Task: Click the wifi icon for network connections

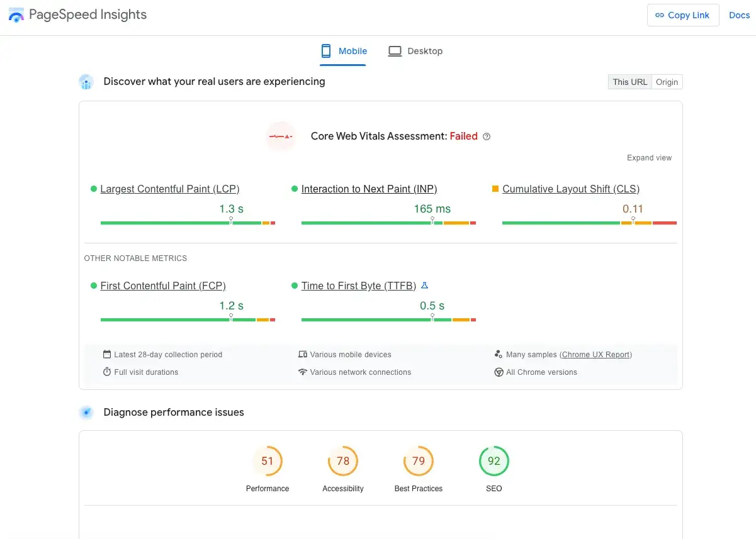Action: coord(303,372)
